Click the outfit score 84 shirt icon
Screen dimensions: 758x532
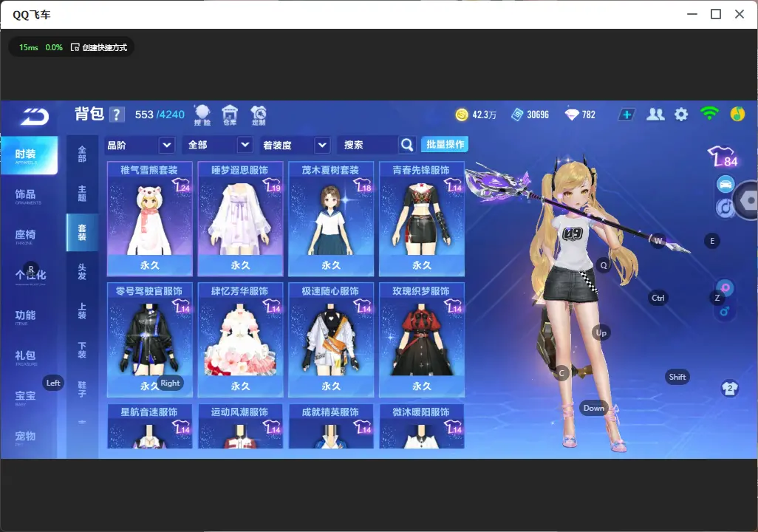[x=723, y=156]
